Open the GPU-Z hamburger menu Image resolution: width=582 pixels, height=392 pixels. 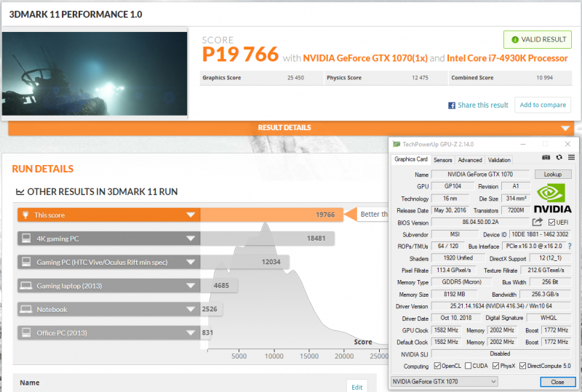[x=571, y=158]
